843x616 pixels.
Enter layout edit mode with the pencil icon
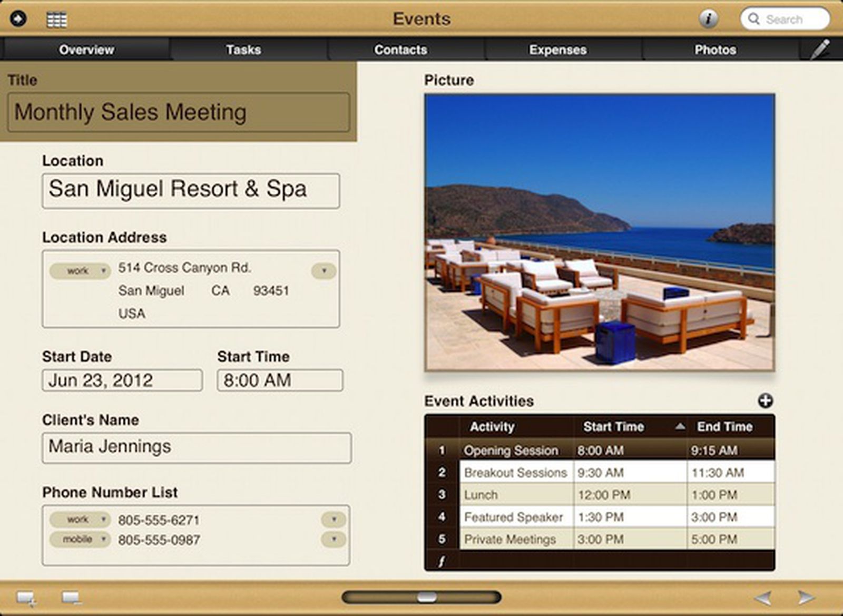pyautogui.click(x=820, y=49)
